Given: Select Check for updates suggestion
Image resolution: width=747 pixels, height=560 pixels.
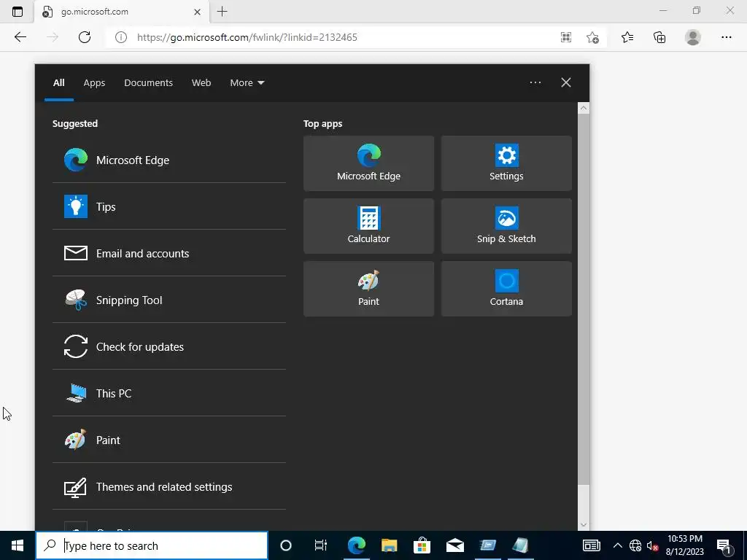Looking at the screenshot, I should [x=169, y=346].
